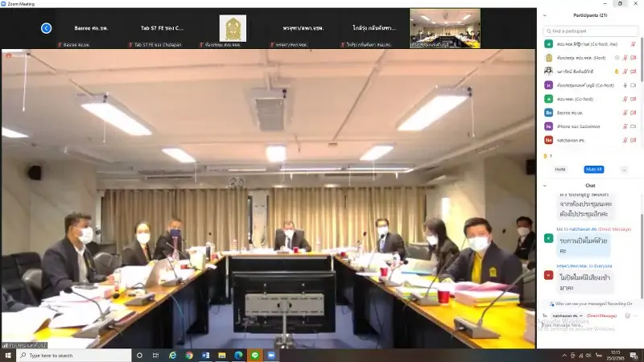The image size is (644, 362).
Task: Open Internet Explorer from the taskbar
Action: (x=172, y=356)
